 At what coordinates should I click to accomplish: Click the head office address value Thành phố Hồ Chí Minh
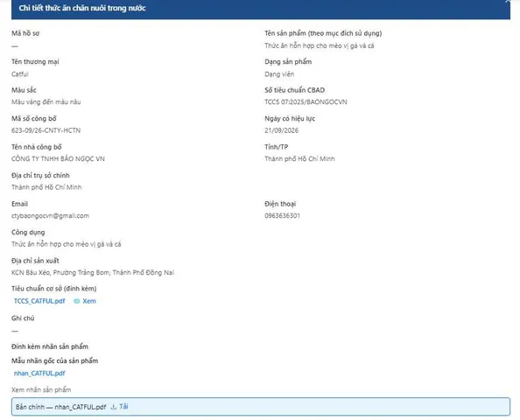coord(46,187)
